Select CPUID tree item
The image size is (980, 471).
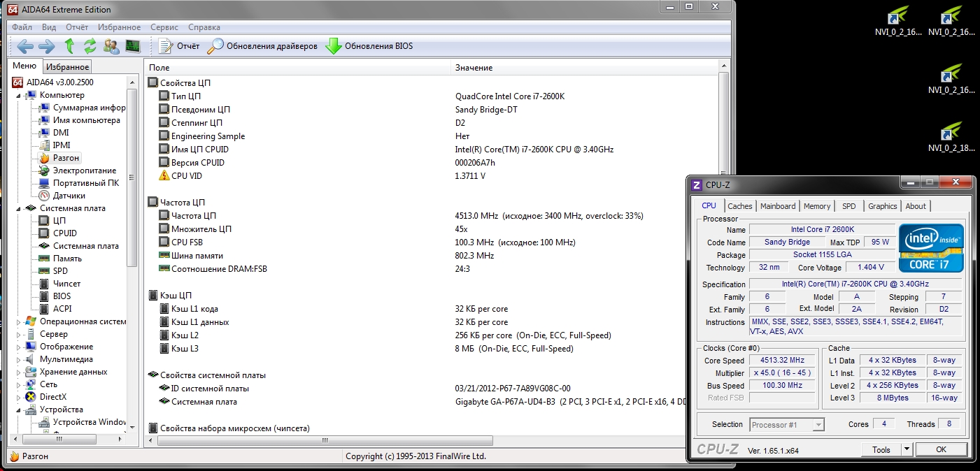click(58, 233)
